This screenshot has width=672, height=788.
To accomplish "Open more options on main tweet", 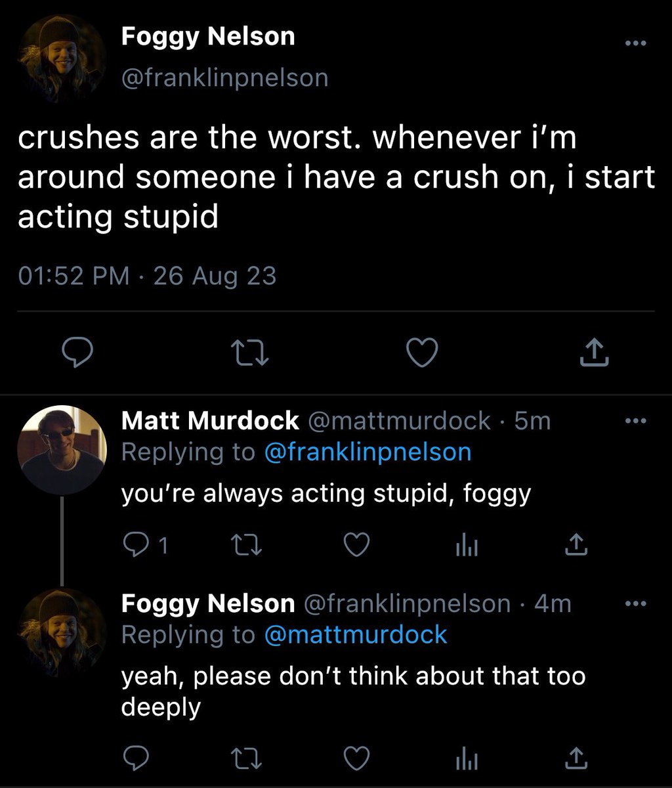I will (x=635, y=45).
